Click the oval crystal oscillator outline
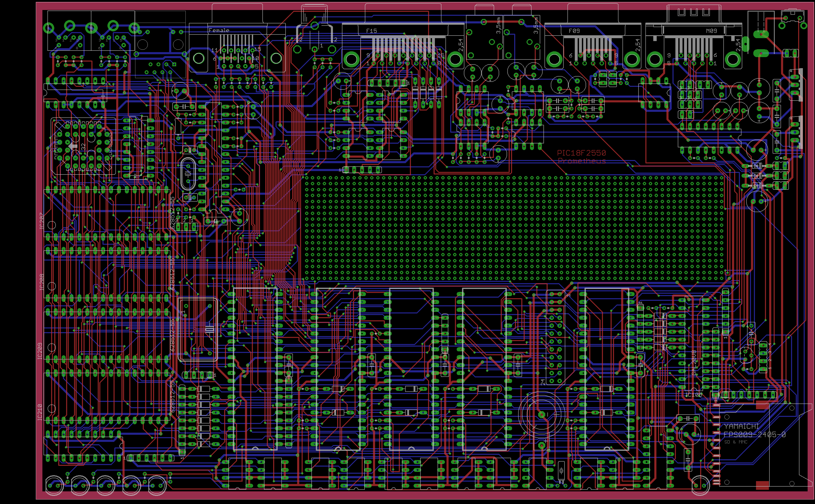The width and height of the screenshot is (815, 504). 188,174
